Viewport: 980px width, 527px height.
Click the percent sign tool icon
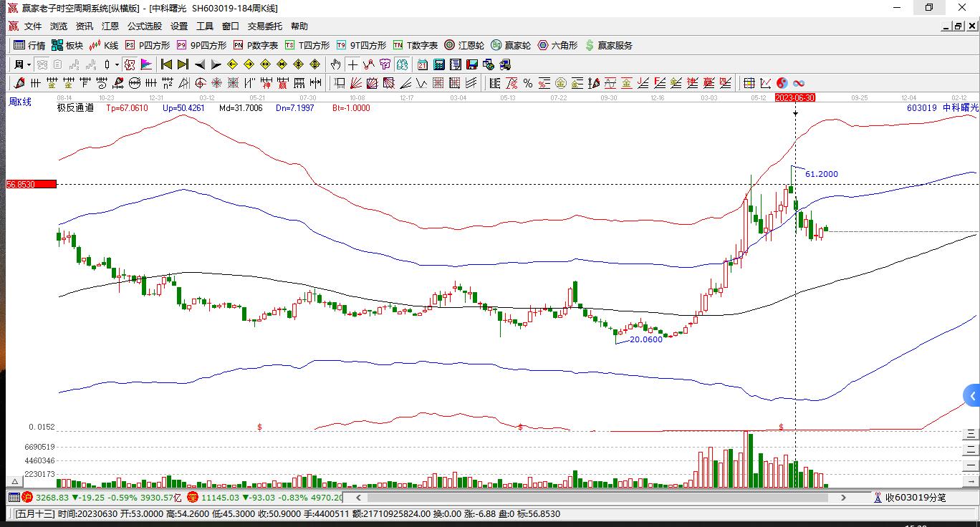[527, 83]
